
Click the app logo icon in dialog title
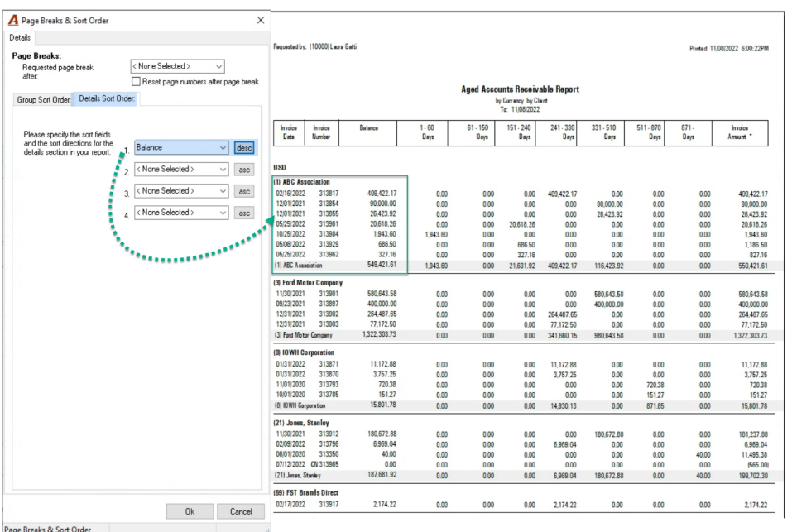pyautogui.click(x=13, y=20)
